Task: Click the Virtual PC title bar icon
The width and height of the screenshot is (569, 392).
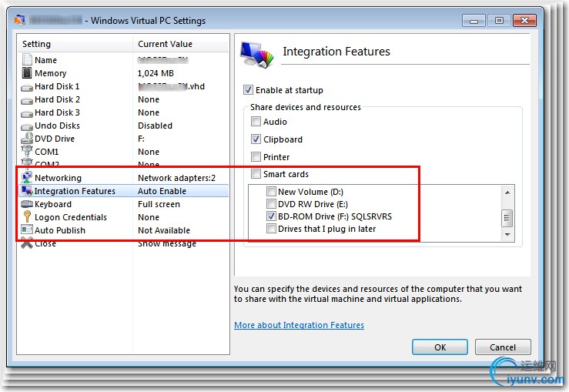Action: [x=19, y=20]
